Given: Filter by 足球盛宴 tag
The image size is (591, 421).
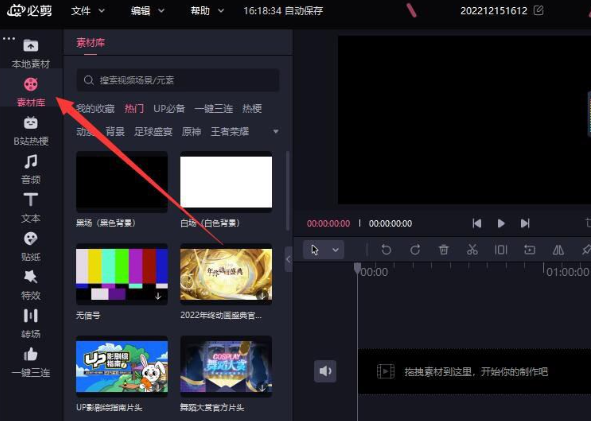Looking at the screenshot, I should 153,132.
